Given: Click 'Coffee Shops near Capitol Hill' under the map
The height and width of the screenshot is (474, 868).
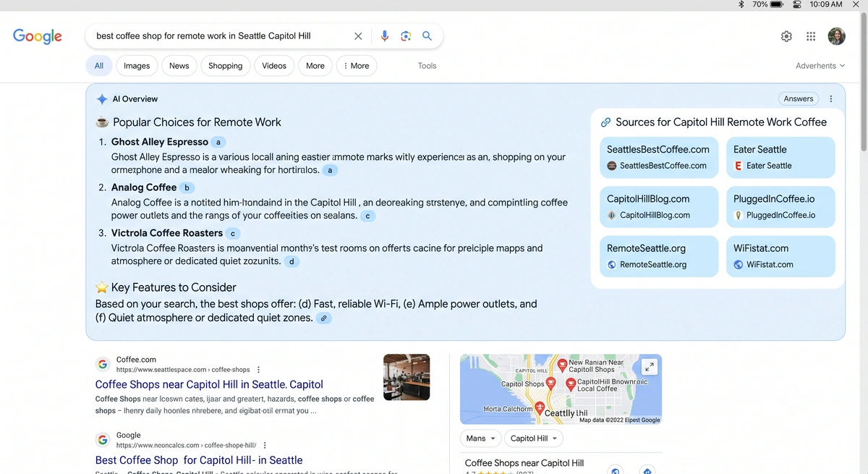Looking at the screenshot, I should click(524, 463).
